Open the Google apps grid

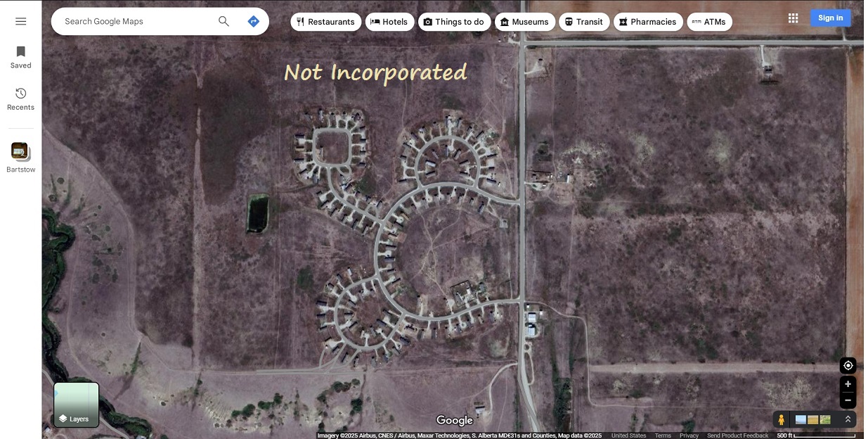click(793, 18)
